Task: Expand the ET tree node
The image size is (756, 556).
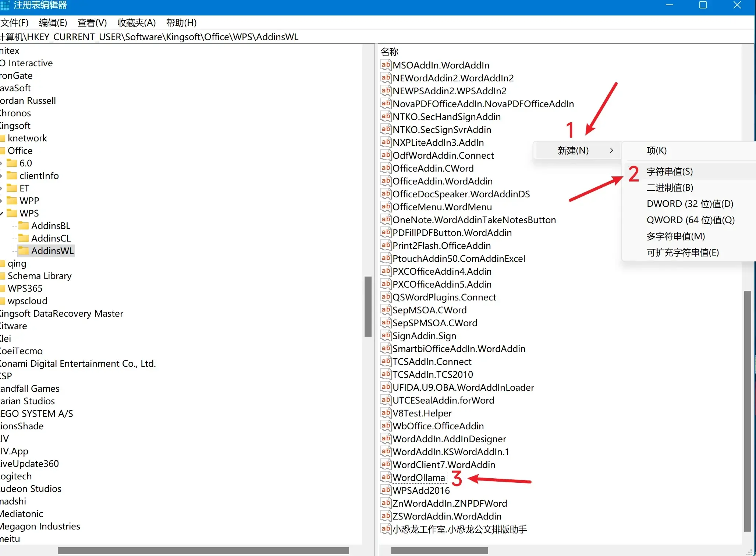Action: click(x=1, y=188)
